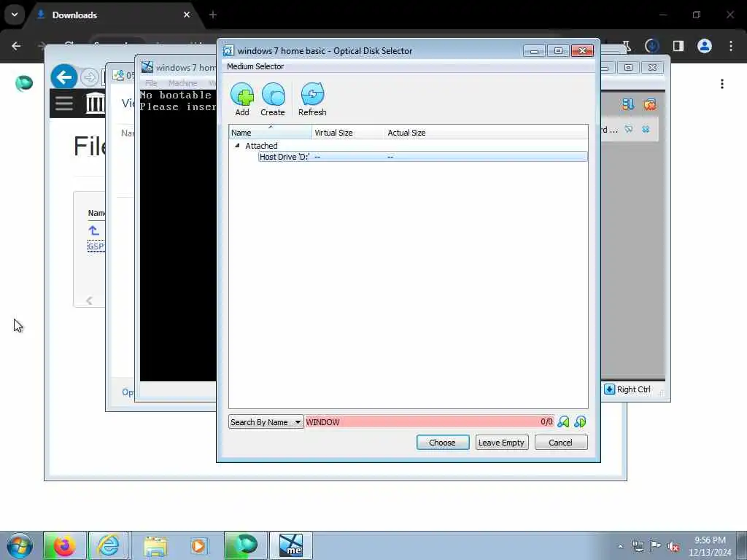Toggle the browser side panel icon
747x560 pixels.
678,46
